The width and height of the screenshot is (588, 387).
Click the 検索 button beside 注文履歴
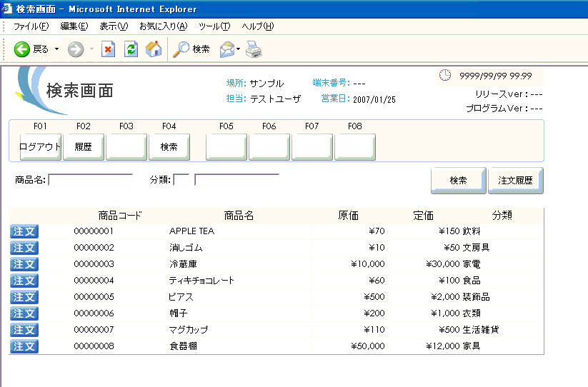[458, 181]
